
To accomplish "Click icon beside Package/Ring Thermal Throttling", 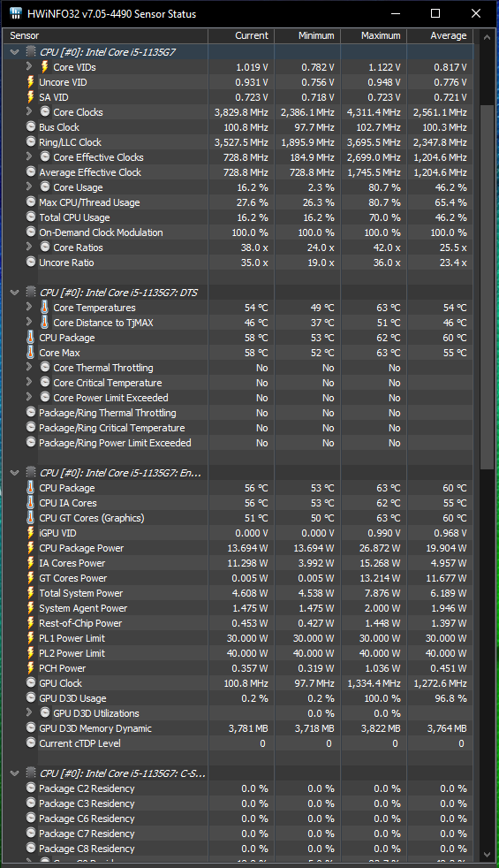I will [31, 413].
